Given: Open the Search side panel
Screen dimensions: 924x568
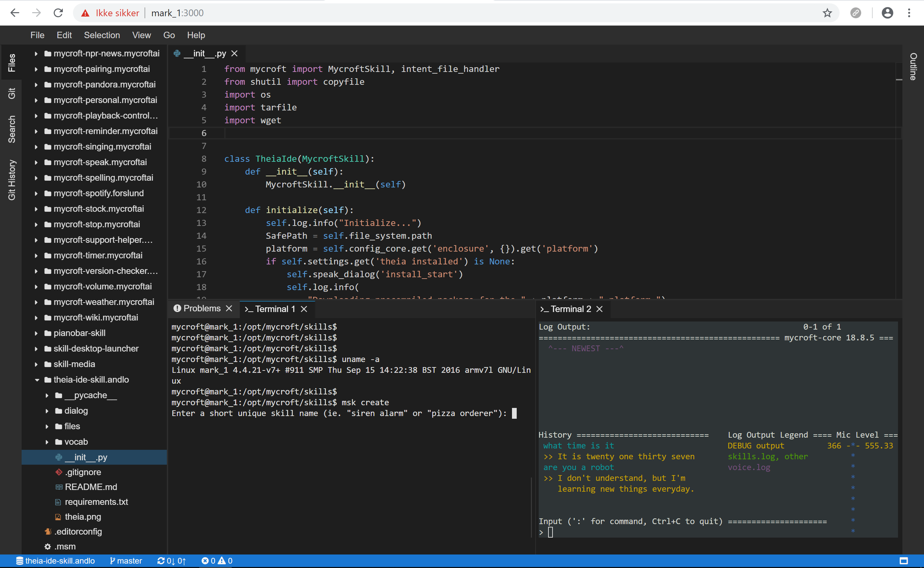Looking at the screenshot, I should (11, 129).
